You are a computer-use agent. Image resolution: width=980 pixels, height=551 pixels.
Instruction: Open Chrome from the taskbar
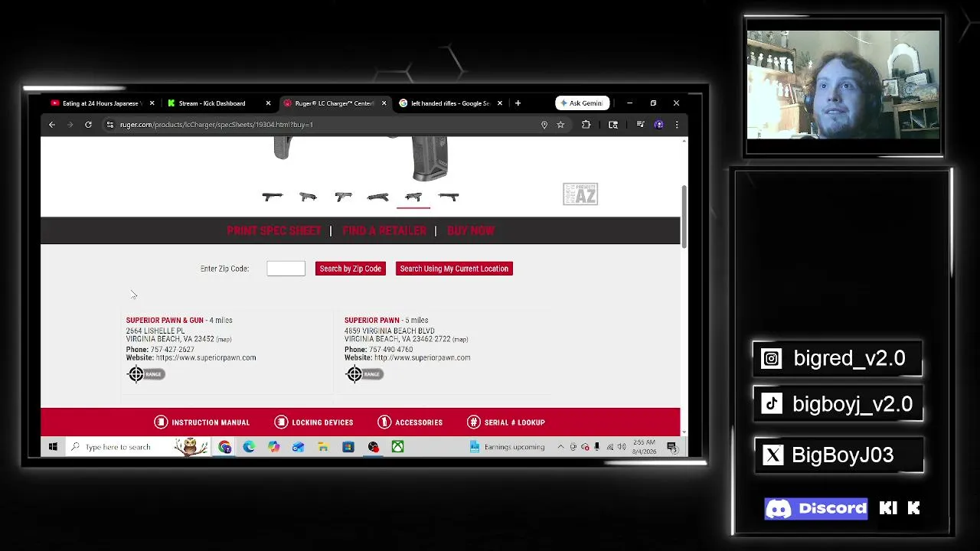click(224, 447)
